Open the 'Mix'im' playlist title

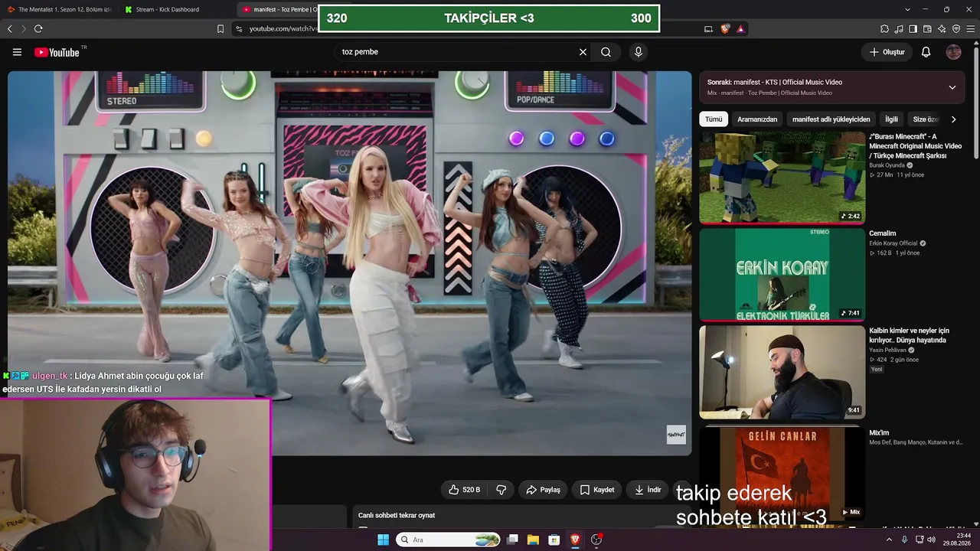[x=879, y=432]
